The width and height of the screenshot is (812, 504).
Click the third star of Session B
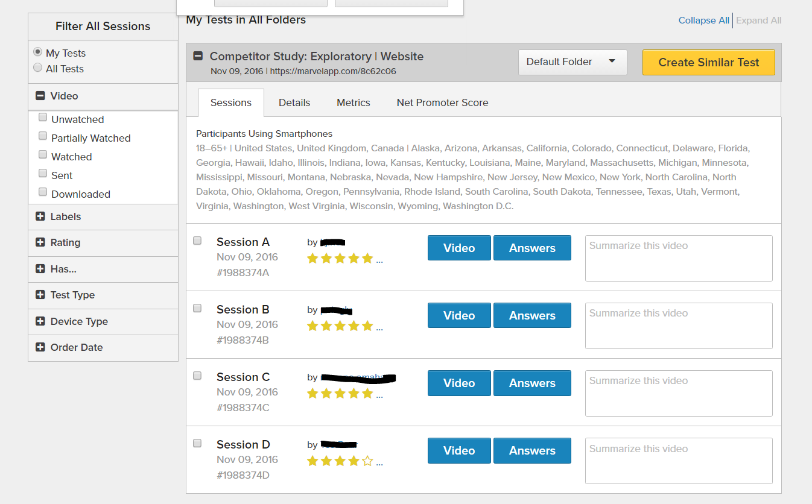point(340,326)
